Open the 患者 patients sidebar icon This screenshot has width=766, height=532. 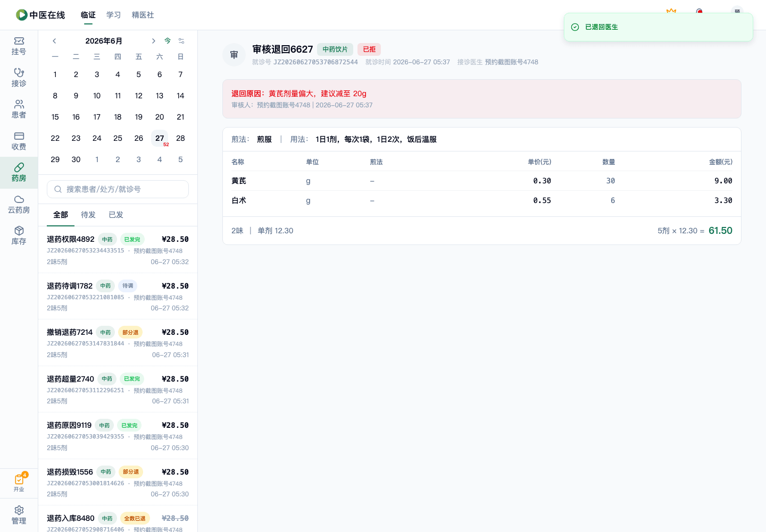(19, 109)
